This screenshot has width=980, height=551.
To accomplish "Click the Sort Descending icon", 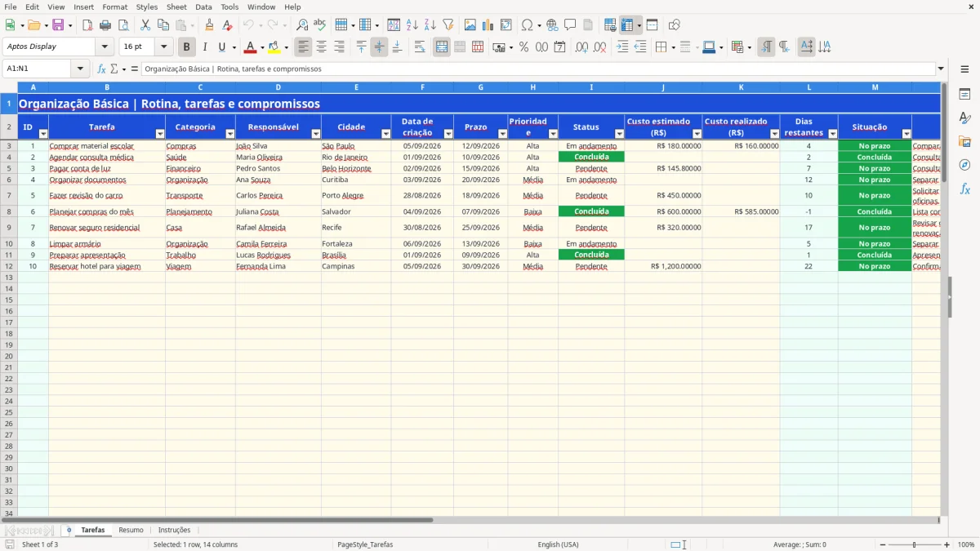I will (430, 25).
